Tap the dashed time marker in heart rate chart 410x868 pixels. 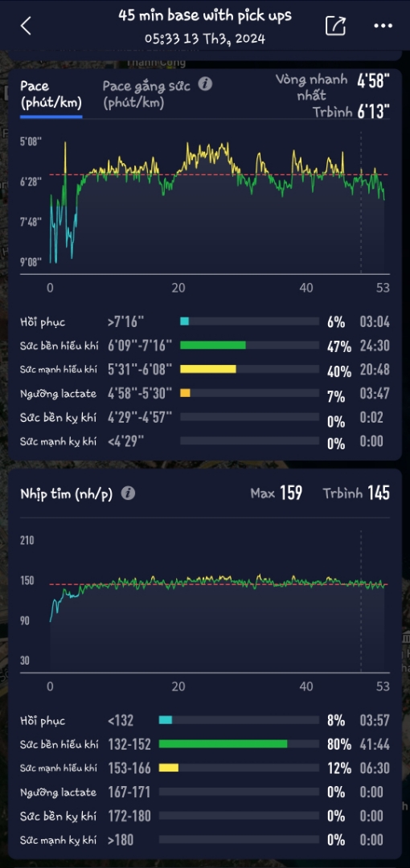coord(361,600)
